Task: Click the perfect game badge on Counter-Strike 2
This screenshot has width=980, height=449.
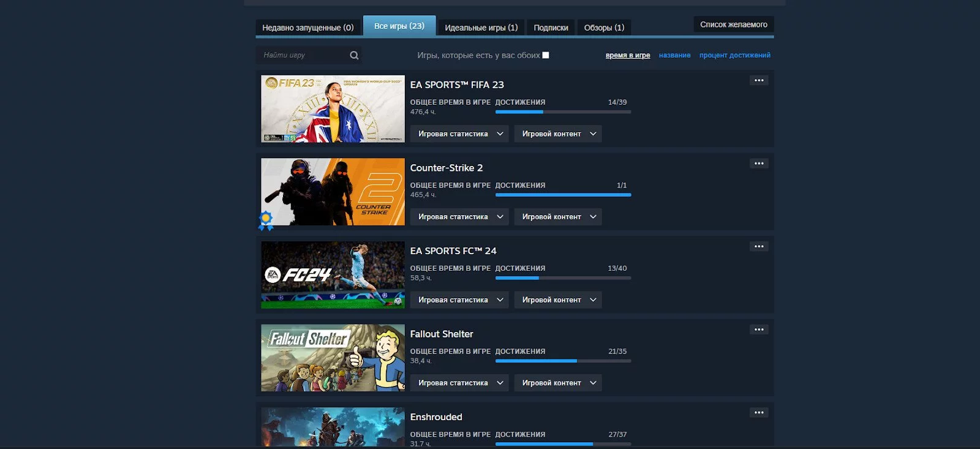Action: (x=266, y=220)
